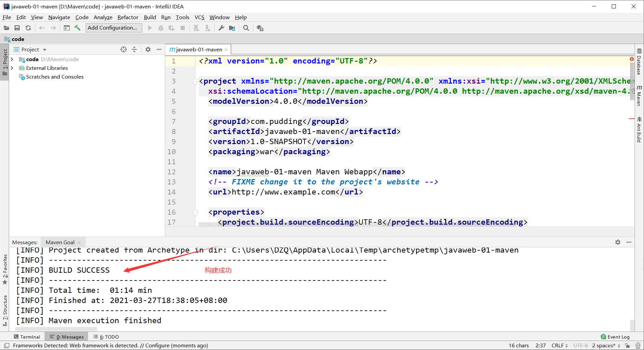The width and height of the screenshot is (644, 350).
Task: Open the Refactor menu
Action: (x=128, y=17)
